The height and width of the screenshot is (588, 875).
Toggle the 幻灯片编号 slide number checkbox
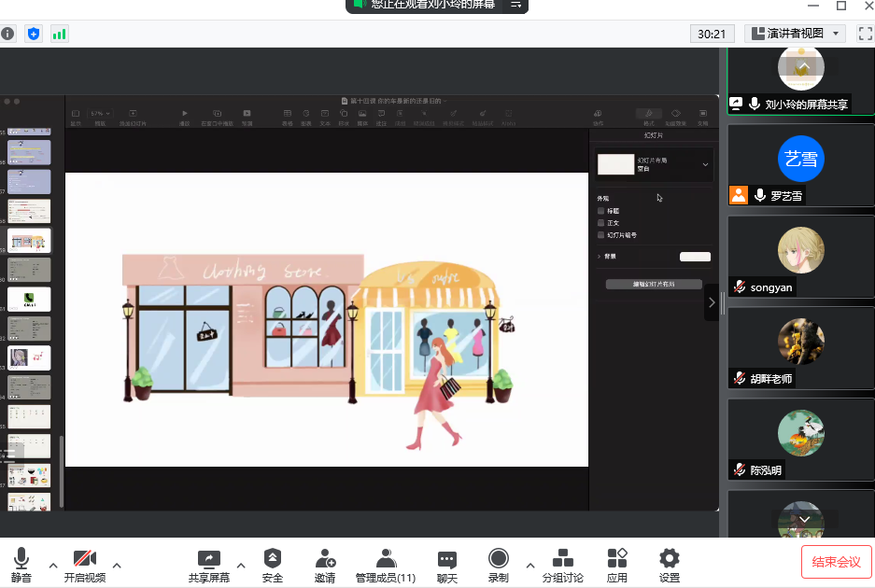601,235
